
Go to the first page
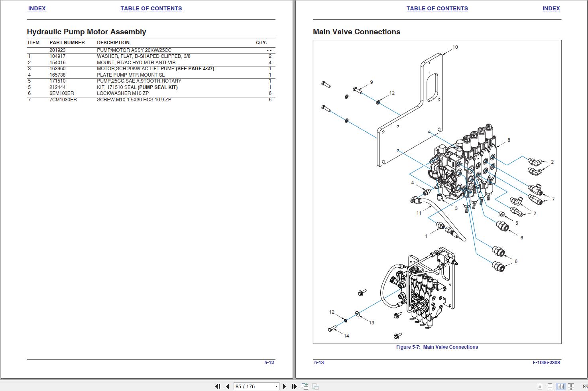pos(218,386)
